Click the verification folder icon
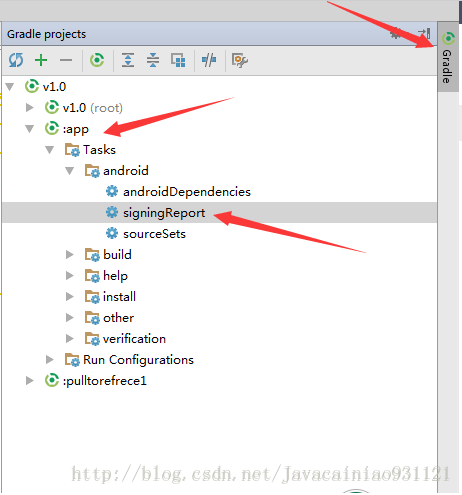The image size is (462, 495). 92,339
